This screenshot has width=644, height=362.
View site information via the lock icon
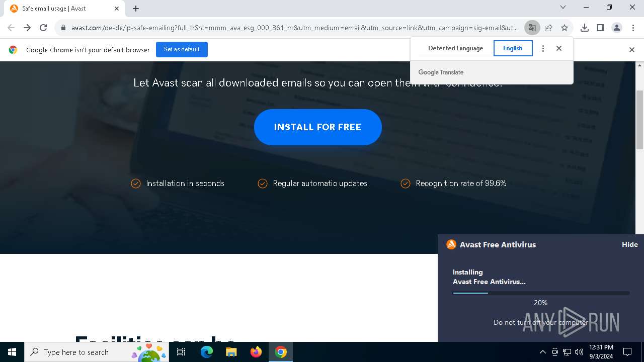63,28
